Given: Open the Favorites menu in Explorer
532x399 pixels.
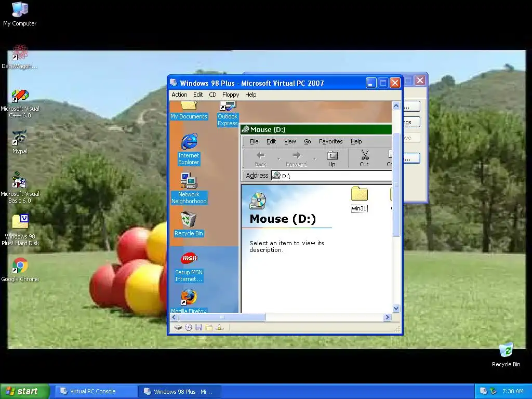Looking at the screenshot, I should pos(331,141).
